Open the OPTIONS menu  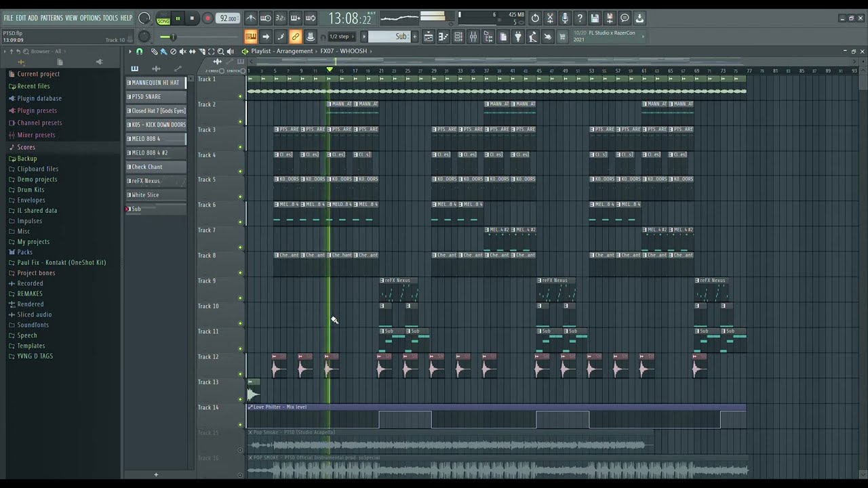(90, 18)
